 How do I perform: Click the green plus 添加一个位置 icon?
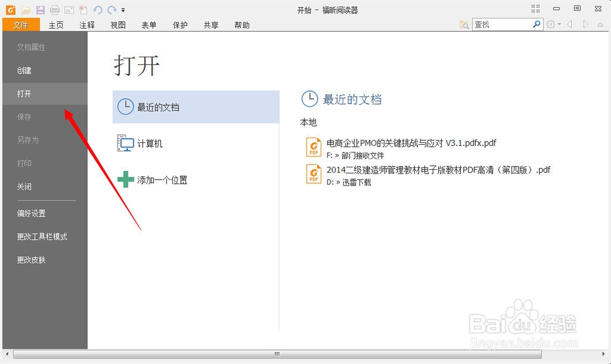(125, 179)
